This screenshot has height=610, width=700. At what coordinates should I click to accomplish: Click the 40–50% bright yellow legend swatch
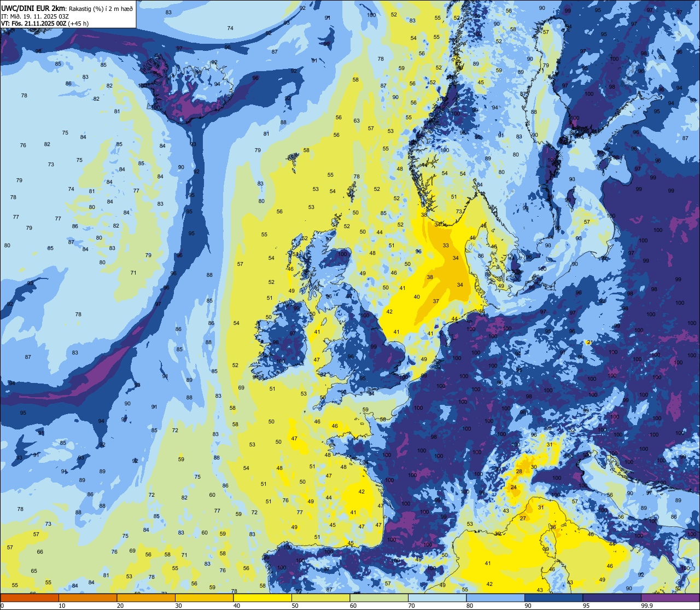(262, 597)
